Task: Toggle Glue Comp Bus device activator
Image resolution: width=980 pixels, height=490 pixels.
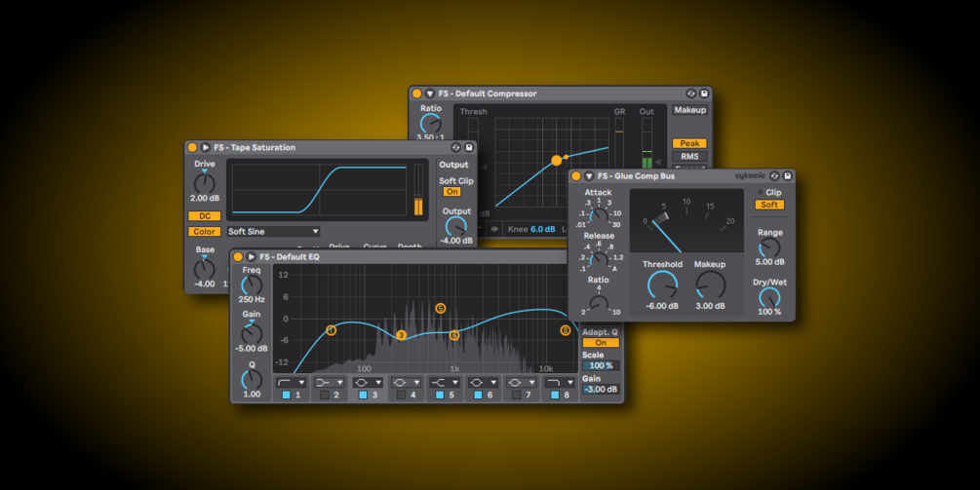Action: [x=576, y=176]
